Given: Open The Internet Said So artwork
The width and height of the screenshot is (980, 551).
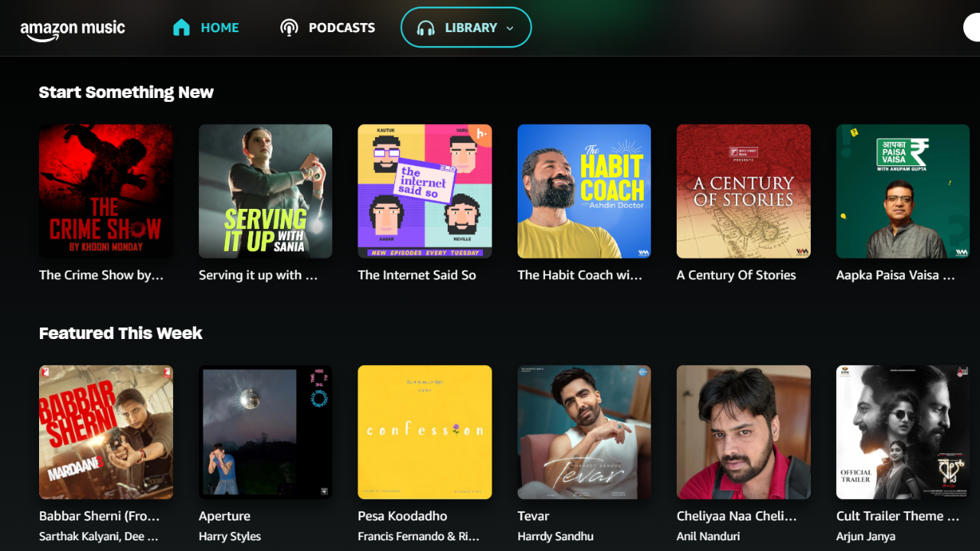Looking at the screenshot, I should 424,191.
